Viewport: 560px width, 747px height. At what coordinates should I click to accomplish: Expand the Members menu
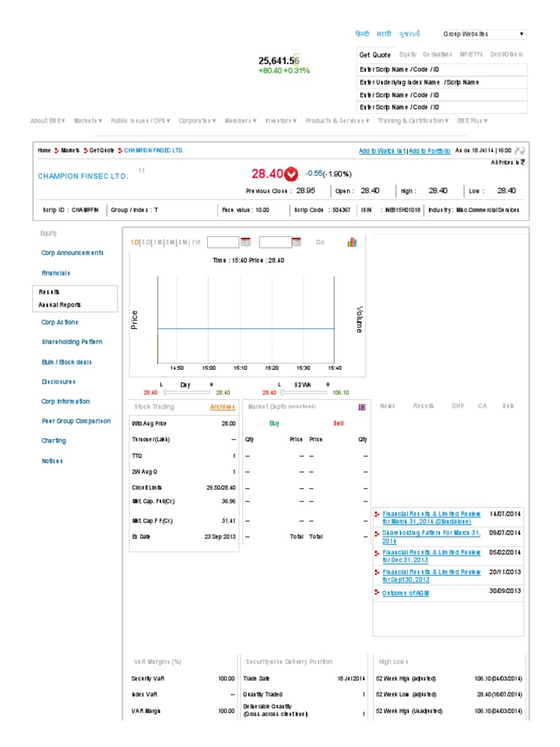[241, 120]
